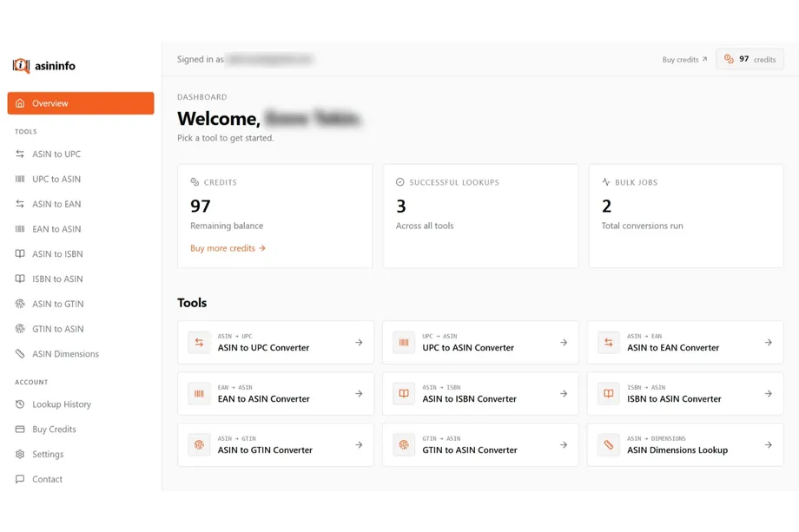Click the Settings gear icon
This screenshot has height=532, width=799.
(20, 454)
